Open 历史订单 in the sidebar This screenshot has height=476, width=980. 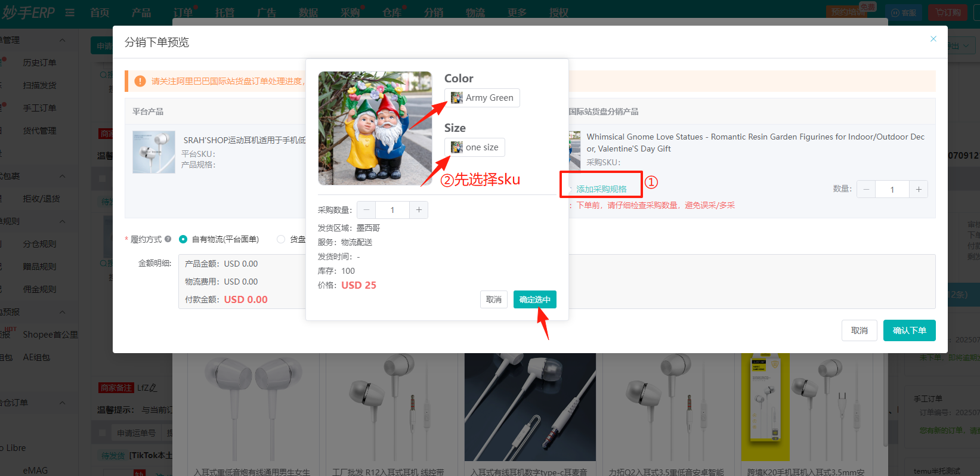pyautogui.click(x=39, y=63)
